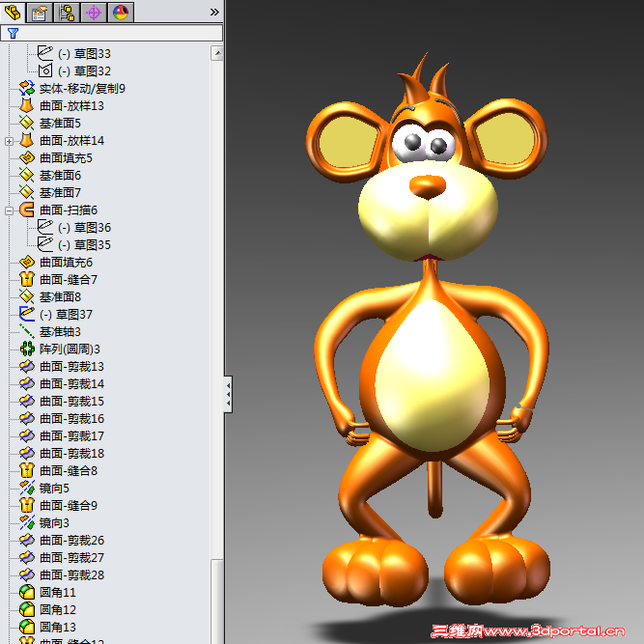Click the 曲面-缝合7 knit icon
The height and width of the screenshot is (644, 644).
[x=27, y=279]
